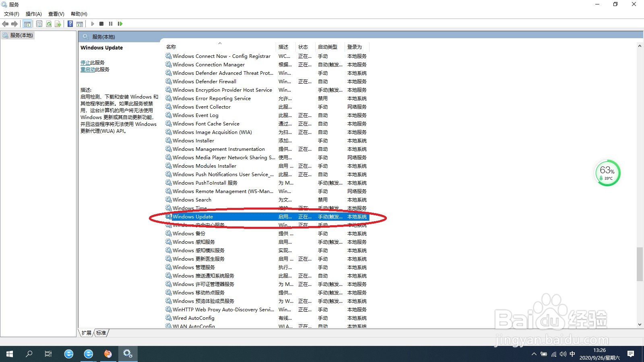644x362 pixels.
Task: Click gear icon of Windows Encryption Provider Host Service
Action: click(x=169, y=90)
